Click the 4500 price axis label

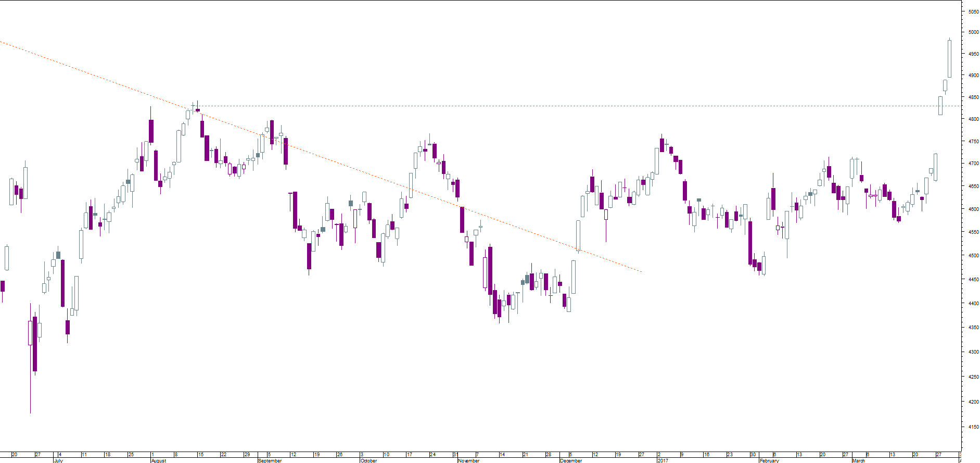[973, 256]
